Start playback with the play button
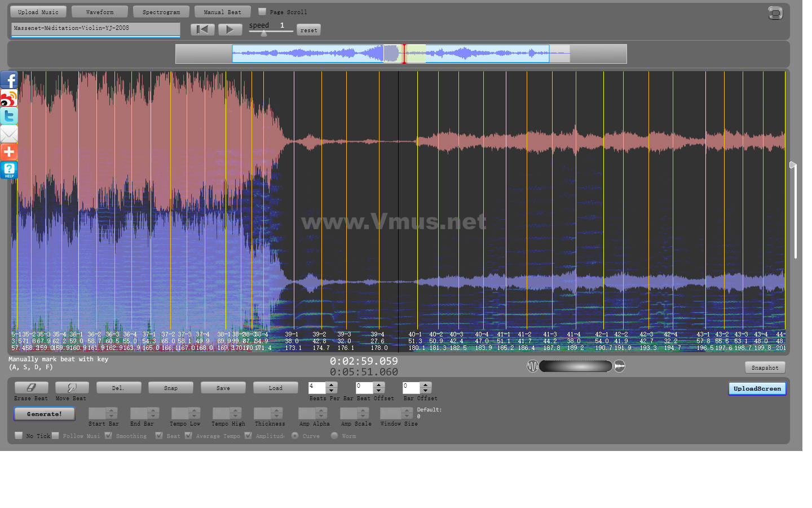Image resolution: width=812 pixels, height=508 pixels. point(230,29)
